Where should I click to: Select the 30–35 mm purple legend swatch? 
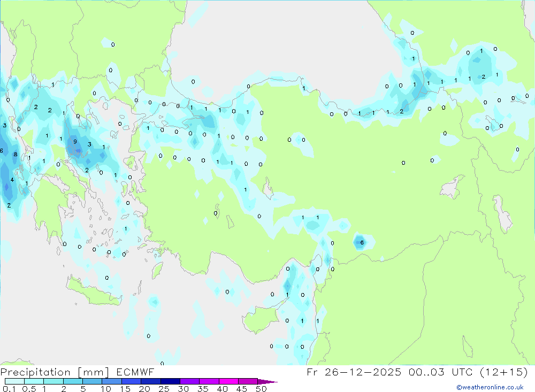pyautogui.click(x=189, y=381)
